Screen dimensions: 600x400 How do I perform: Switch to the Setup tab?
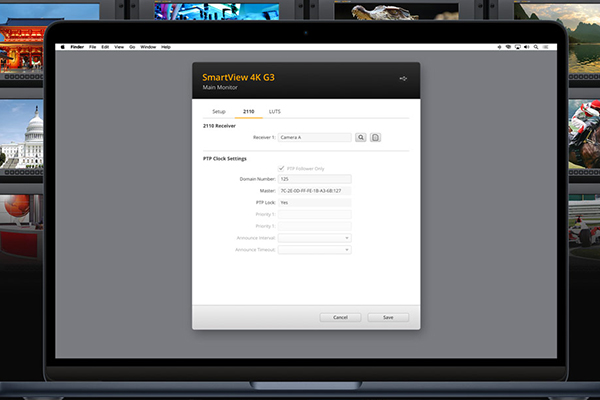(219, 111)
